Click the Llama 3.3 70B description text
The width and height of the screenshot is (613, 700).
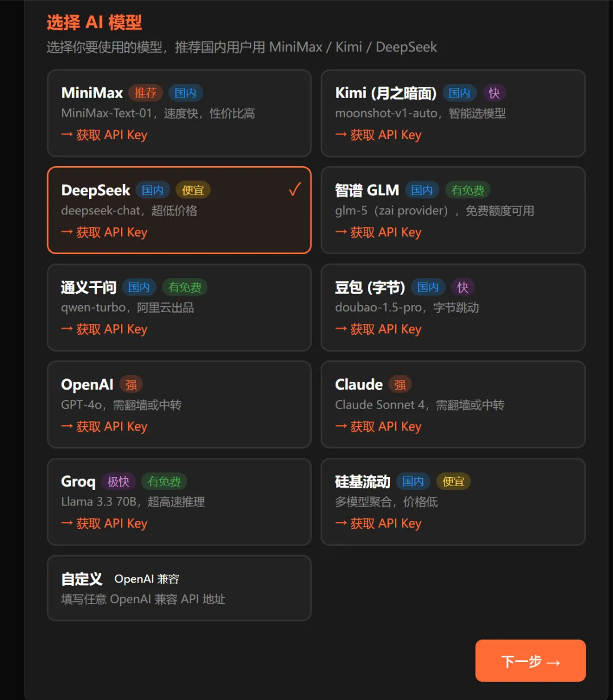(133, 502)
